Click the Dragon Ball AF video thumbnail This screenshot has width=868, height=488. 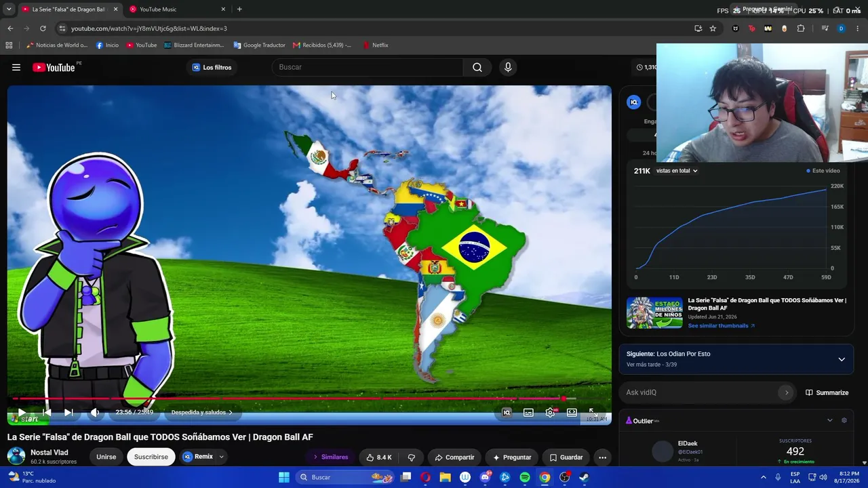[654, 312]
